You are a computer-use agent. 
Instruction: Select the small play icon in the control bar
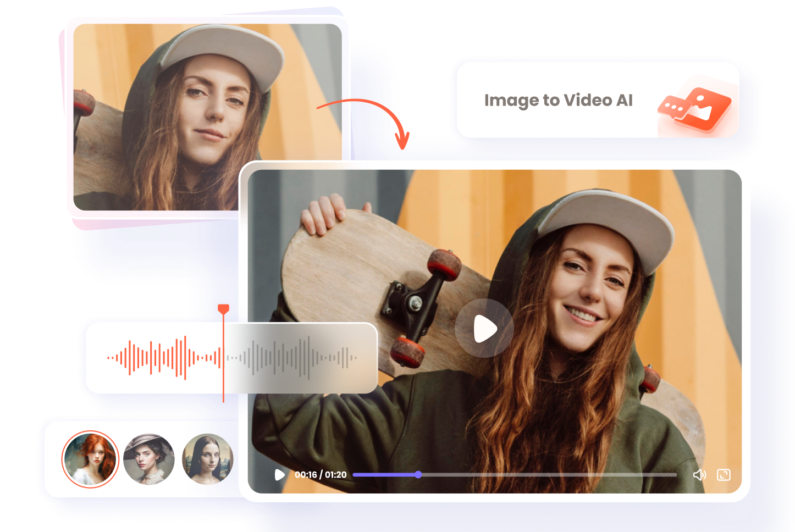[x=279, y=475]
